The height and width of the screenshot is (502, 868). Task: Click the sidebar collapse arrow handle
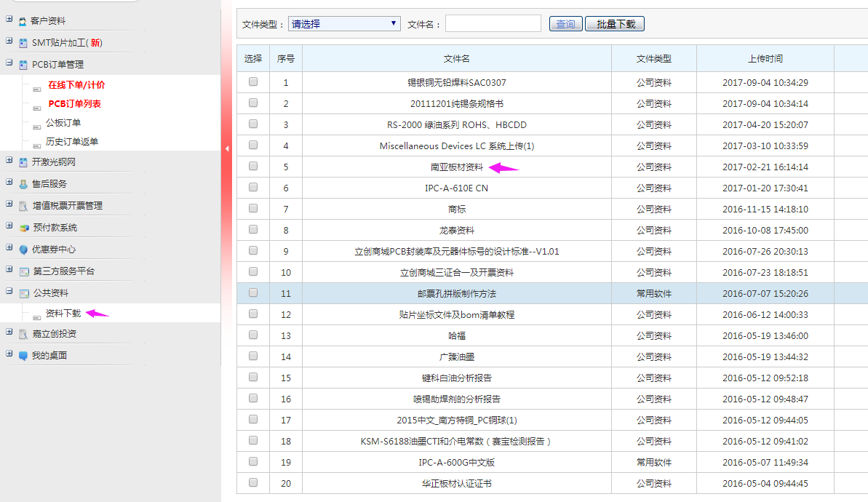[226, 148]
